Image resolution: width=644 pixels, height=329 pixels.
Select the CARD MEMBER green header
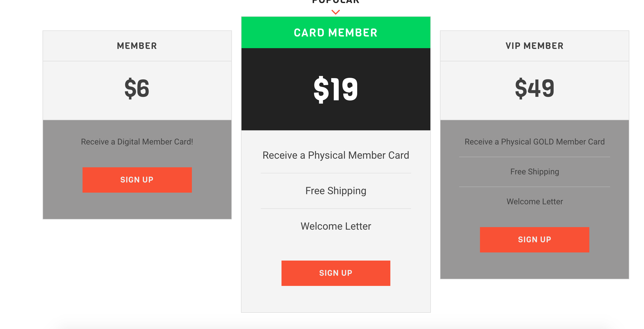point(336,32)
